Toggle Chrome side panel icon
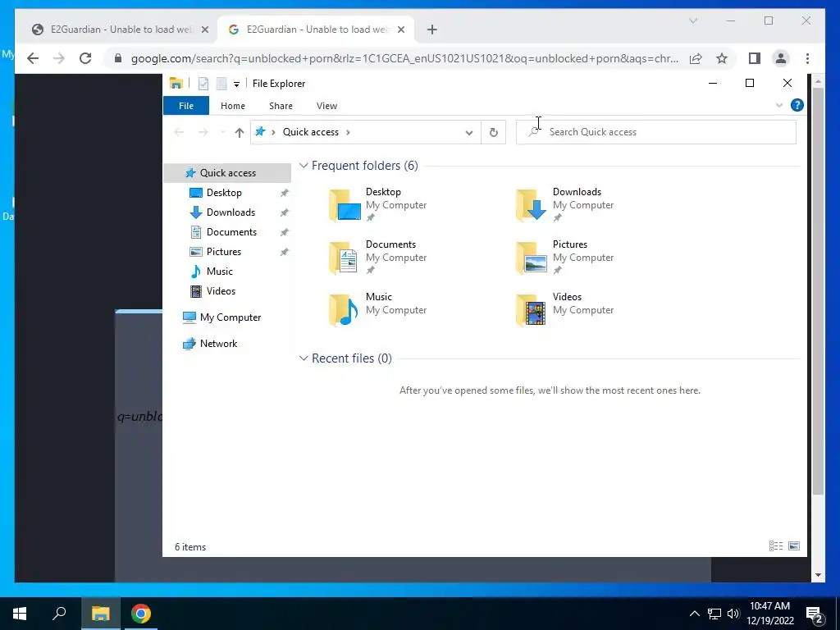Screen dimensions: 840x630 pyautogui.click(x=755, y=58)
